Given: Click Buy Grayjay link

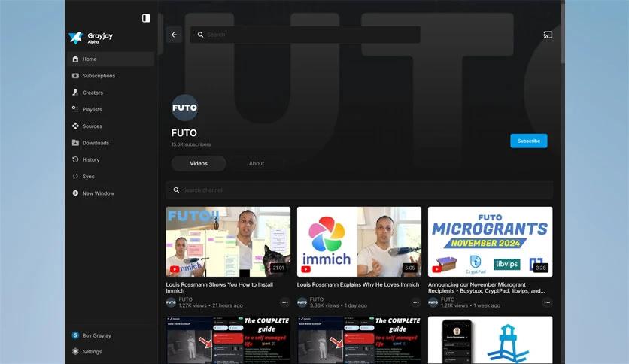Looking at the screenshot, I should point(96,335).
